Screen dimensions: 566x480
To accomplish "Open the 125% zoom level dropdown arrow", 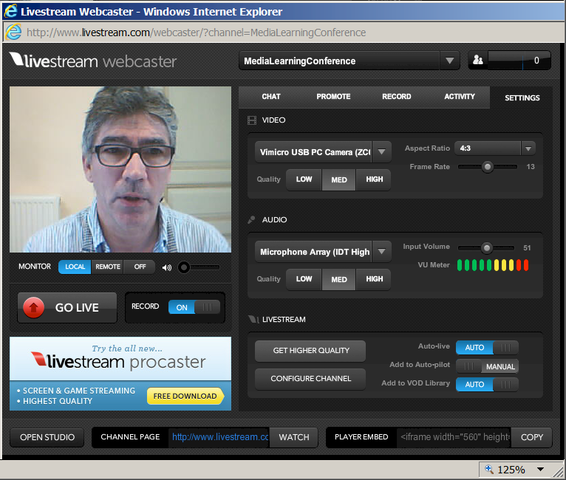I will 540,469.
